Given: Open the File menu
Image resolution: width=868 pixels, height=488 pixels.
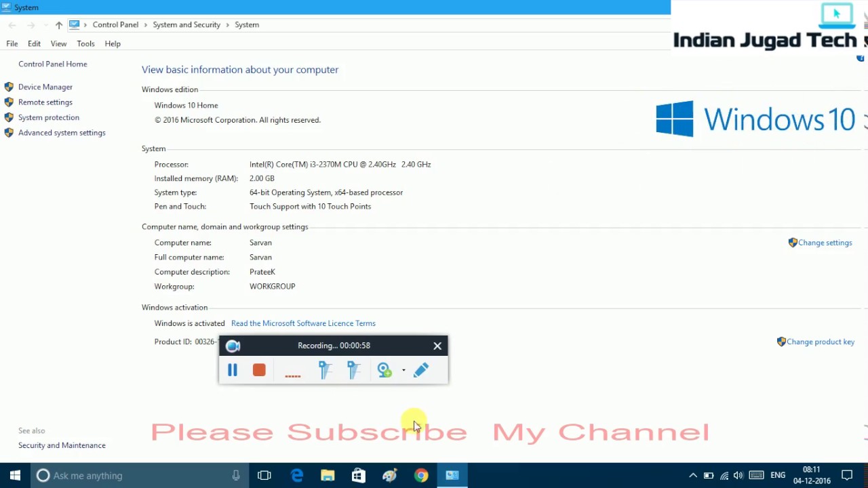Looking at the screenshot, I should 12,43.
